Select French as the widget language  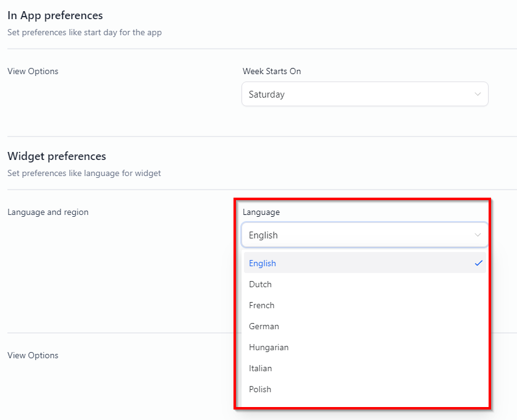pos(261,305)
